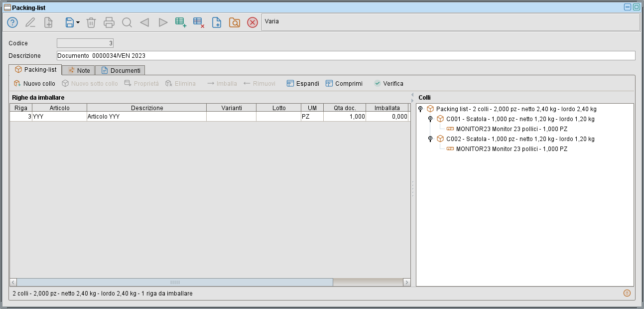Click the Codice field with value 3
Screen dimensions: 644x309
tap(85, 43)
